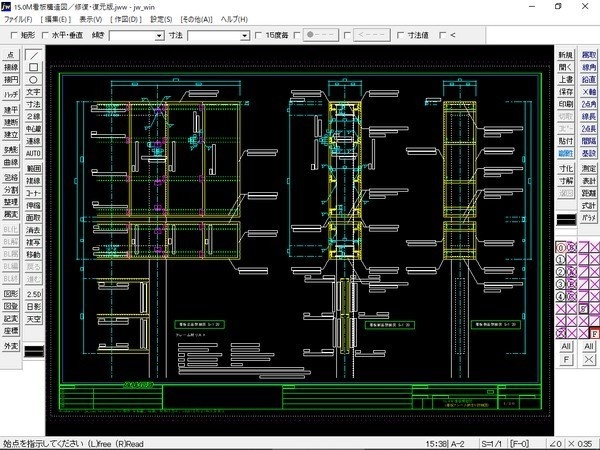Image resolution: width=600 pixels, height=450 pixels.
Task: Choose the 接線 tangent line tool
Action: [11, 67]
